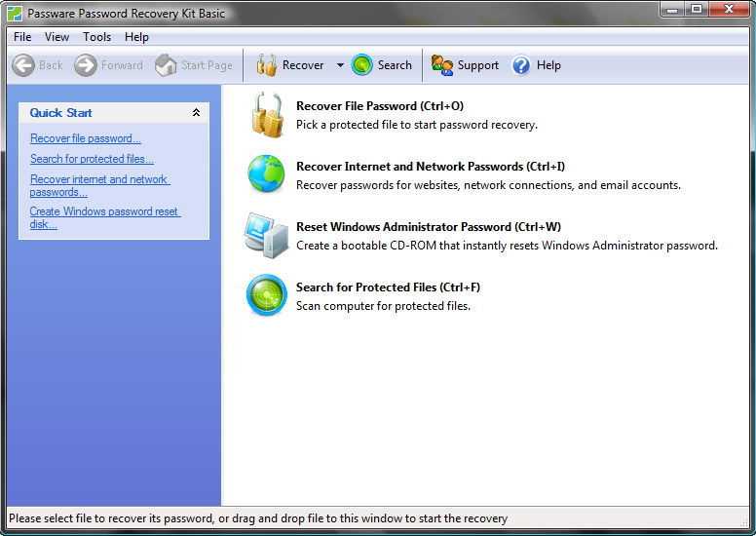The image size is (756, 536).
Task: Click the padlocks icon for Recover File Password
Action: [267, 115]
